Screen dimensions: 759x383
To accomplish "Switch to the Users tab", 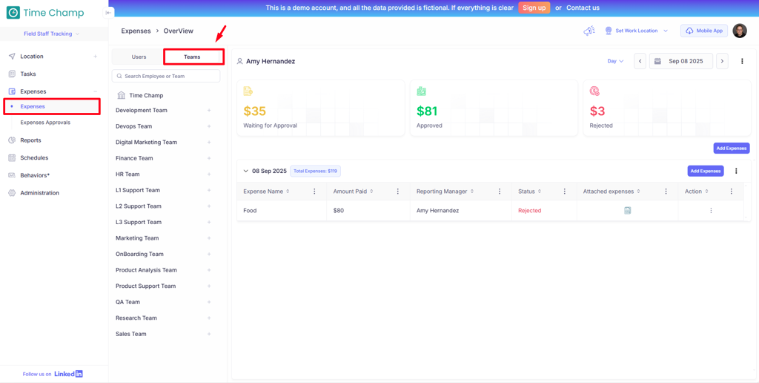I will click(139, 57).
